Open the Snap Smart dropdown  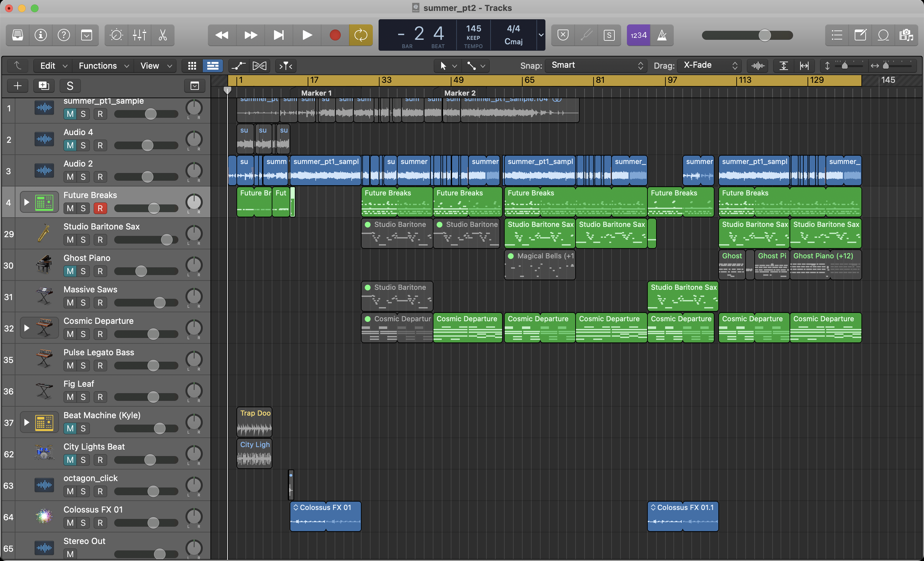pyautogui.click(x=596, y=65)
